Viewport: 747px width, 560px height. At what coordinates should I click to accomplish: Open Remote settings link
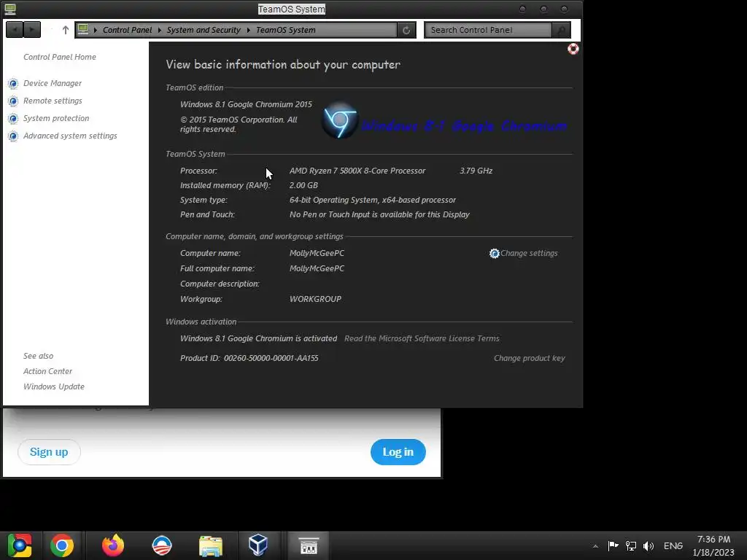coord(53,101)
